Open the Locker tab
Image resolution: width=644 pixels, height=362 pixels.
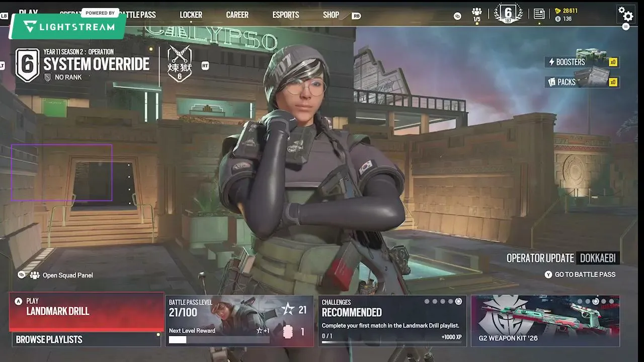(191, 15)
